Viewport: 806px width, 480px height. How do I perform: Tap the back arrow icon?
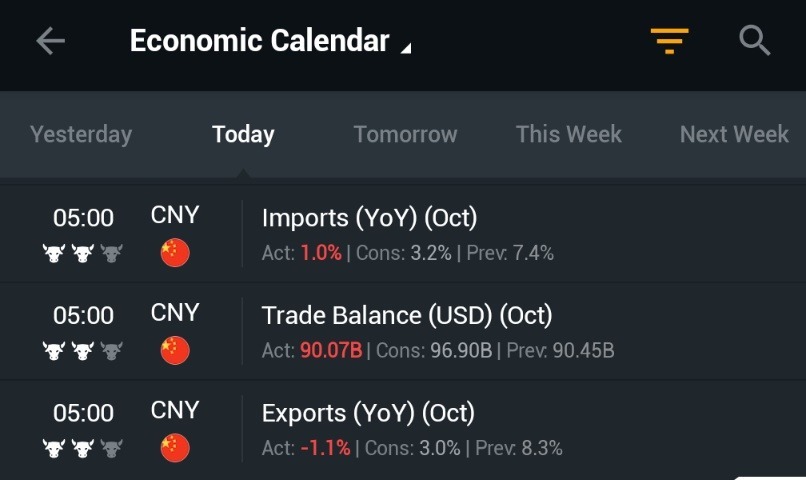pos(50,41)
